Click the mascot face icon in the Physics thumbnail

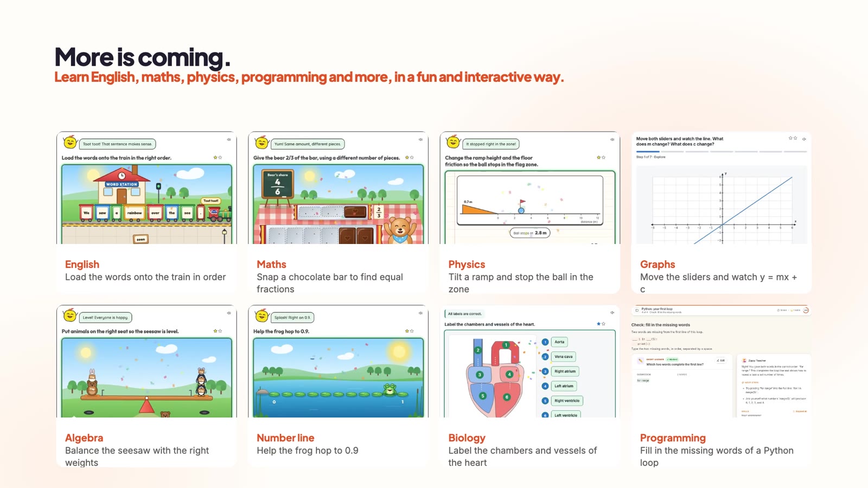(453, 142)
